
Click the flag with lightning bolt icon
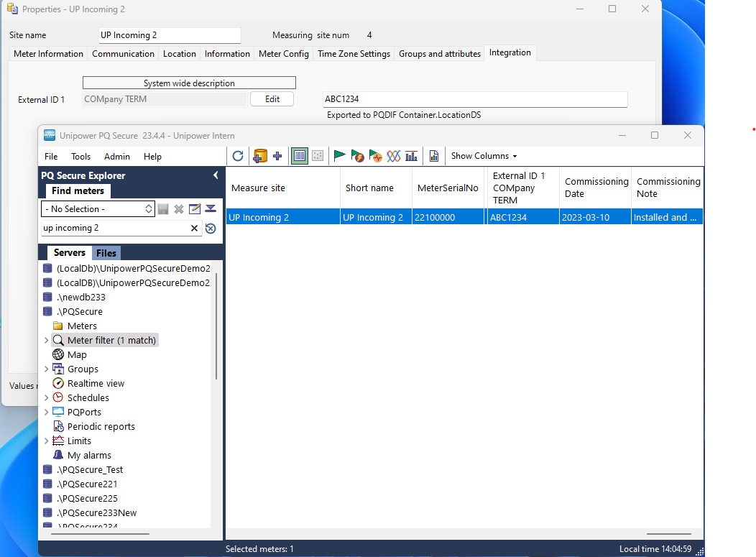coord(357,156)
